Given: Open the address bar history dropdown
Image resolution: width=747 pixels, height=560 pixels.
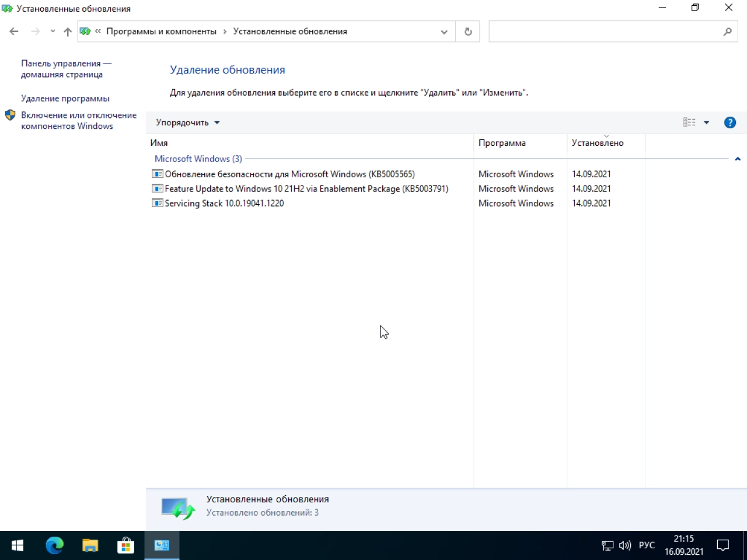Looking at the screenshot, I should pos(444,32).
